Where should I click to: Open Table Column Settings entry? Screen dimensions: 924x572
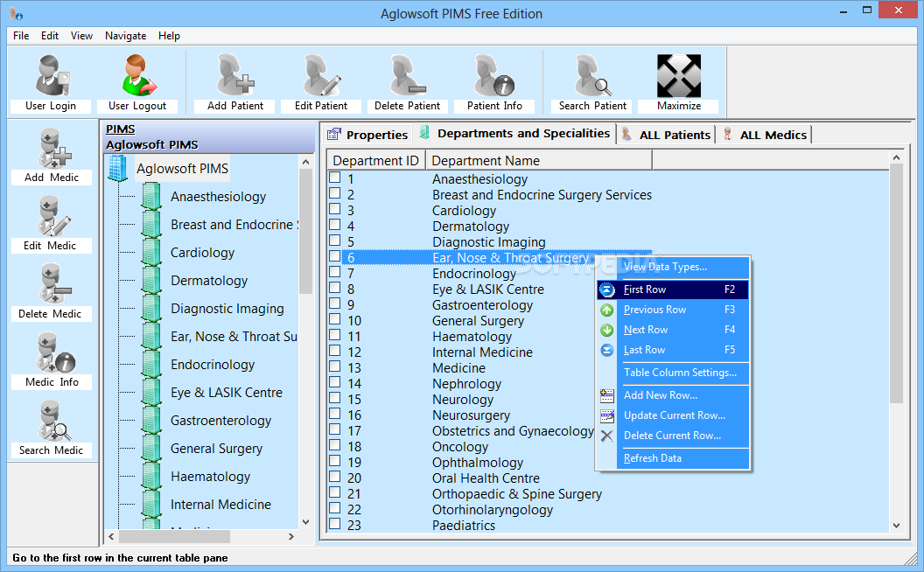pos(673,373)
